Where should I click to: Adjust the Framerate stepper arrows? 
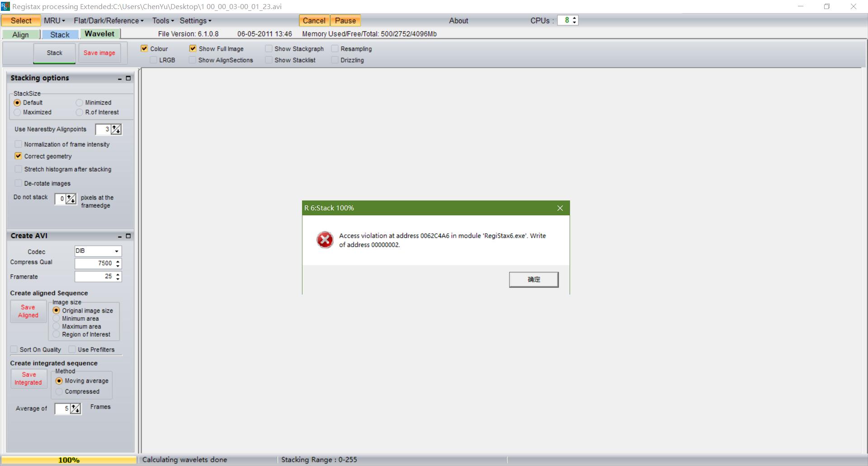pyautogui.click(x=118, y=276)
